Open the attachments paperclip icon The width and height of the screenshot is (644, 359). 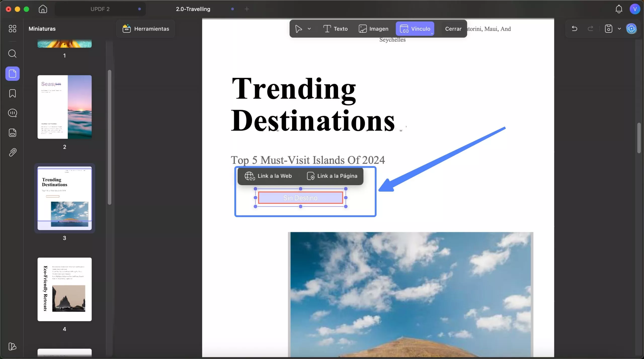[x=13, y=152]
